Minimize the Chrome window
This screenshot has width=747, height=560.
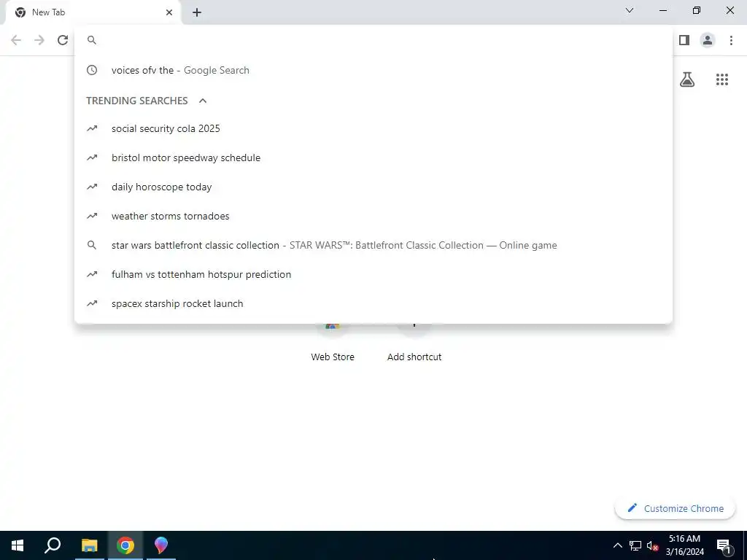pyautogui.click(x=662, y=10)
